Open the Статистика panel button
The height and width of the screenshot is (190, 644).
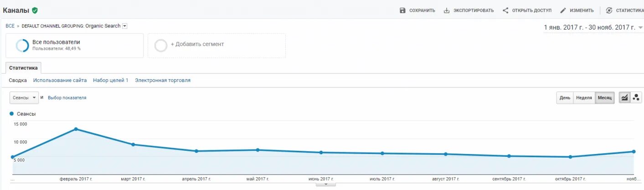click(625, 10)
